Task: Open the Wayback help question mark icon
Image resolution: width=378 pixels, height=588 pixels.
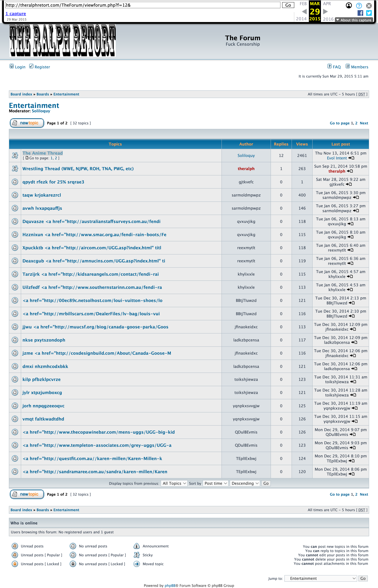Action: tap(359, 5)
